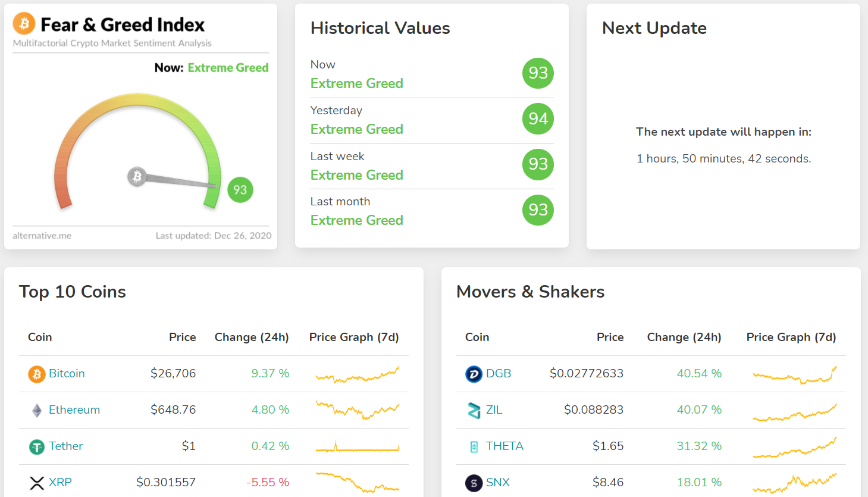Click the countdown '1 hours, 50 minutes, 42 seconds.'
The width and height of the screenshot is (868, 497).
[x=723, y=158]
